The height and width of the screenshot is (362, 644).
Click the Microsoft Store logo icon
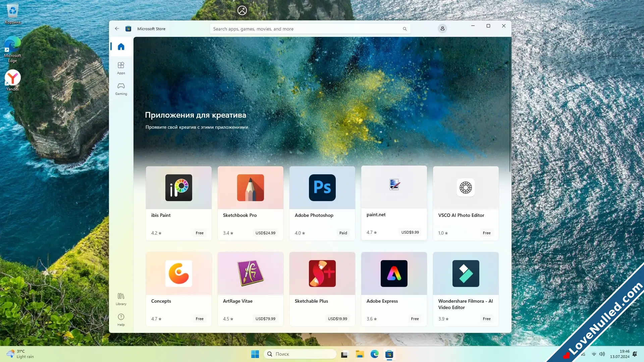(x=128, y=29)
